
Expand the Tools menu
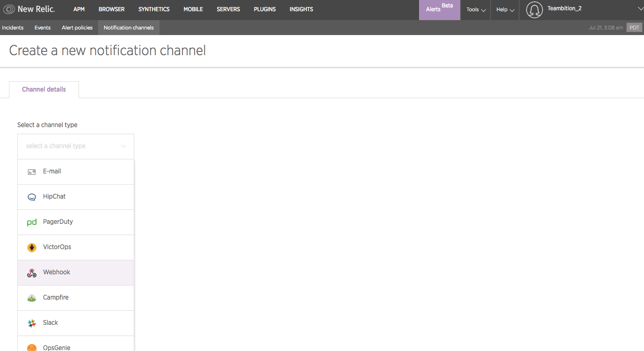click(476, 9)
